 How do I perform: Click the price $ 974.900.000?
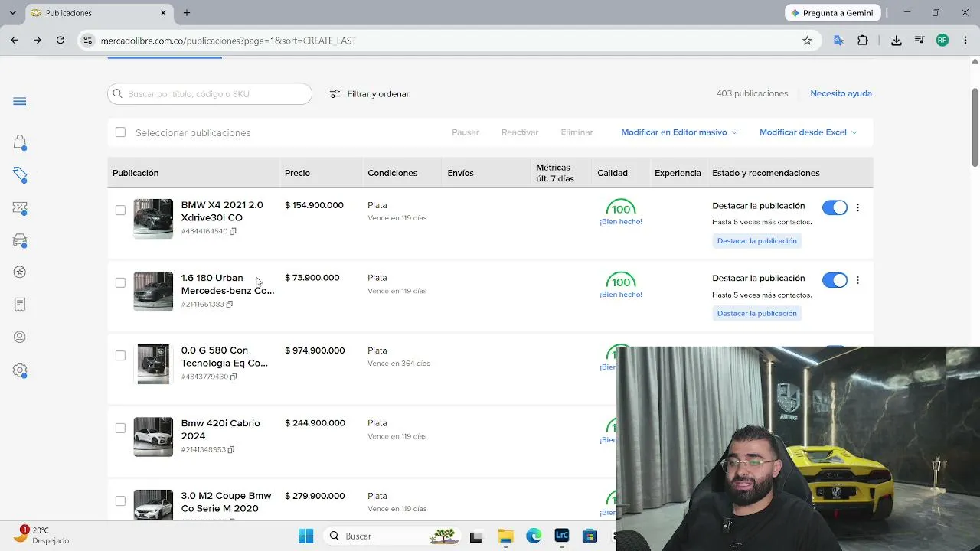click(315, 350)
